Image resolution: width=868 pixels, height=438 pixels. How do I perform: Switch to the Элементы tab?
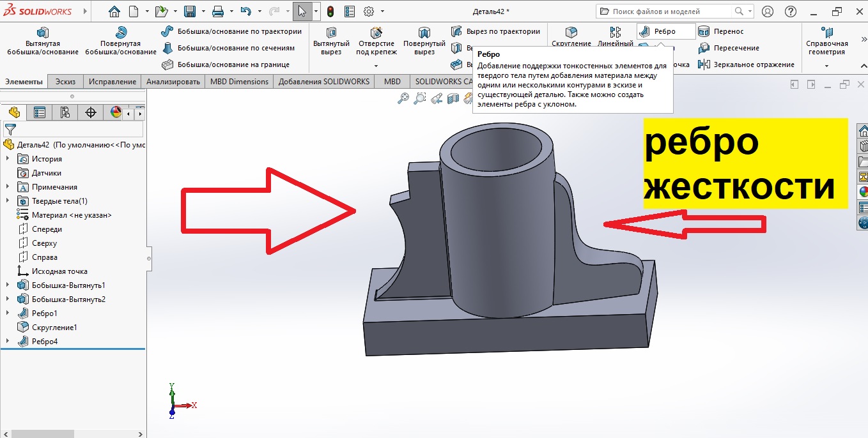pyautogui.click(x=24, y=82)
